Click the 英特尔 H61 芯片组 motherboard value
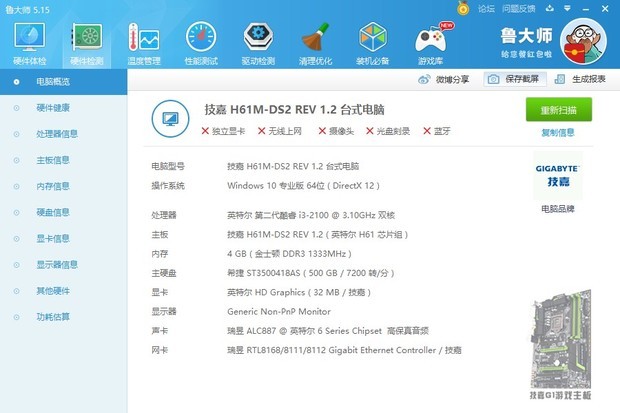The width and height of the screenshot is (620, 413). (318, 235)
